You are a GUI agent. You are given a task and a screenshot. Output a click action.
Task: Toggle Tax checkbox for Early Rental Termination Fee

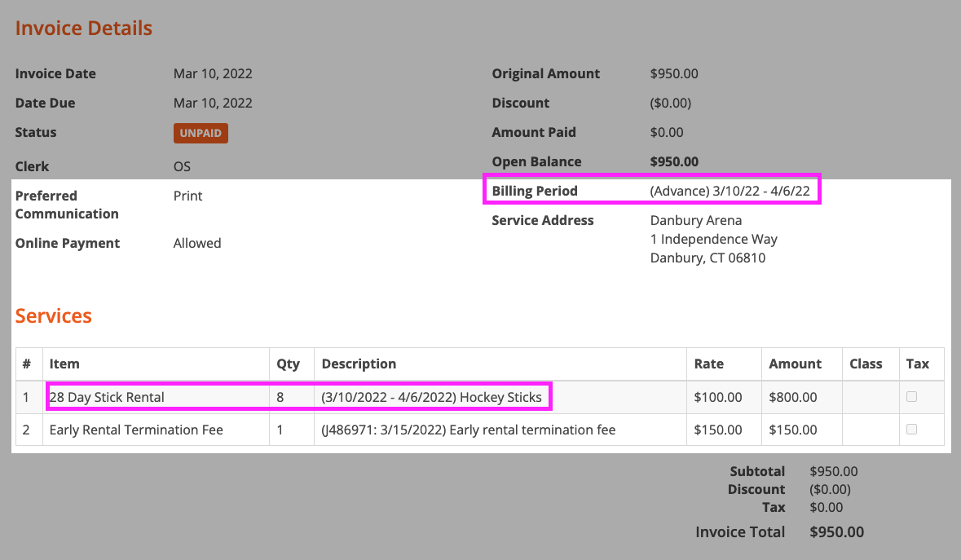(911, 430)
